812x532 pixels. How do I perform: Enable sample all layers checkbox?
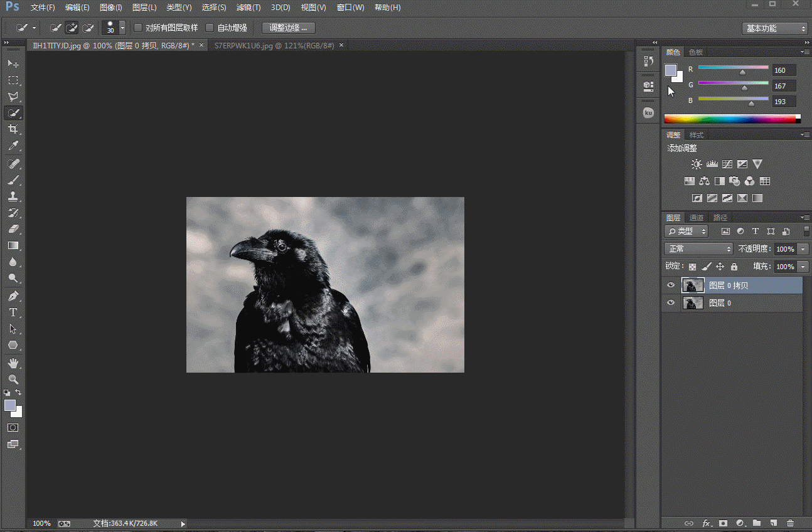pyautogui.click(x=139, y=28)
